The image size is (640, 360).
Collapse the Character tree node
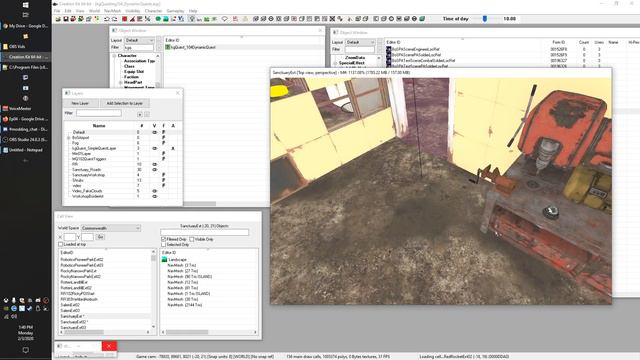114,56
